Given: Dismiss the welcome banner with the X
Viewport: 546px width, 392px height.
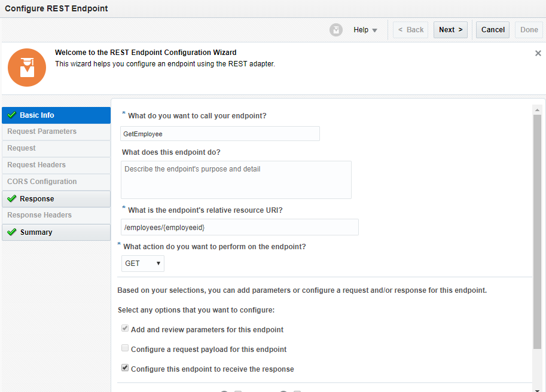Looking at the screenshot, I should pyautogui.click(x=538, y=53).
